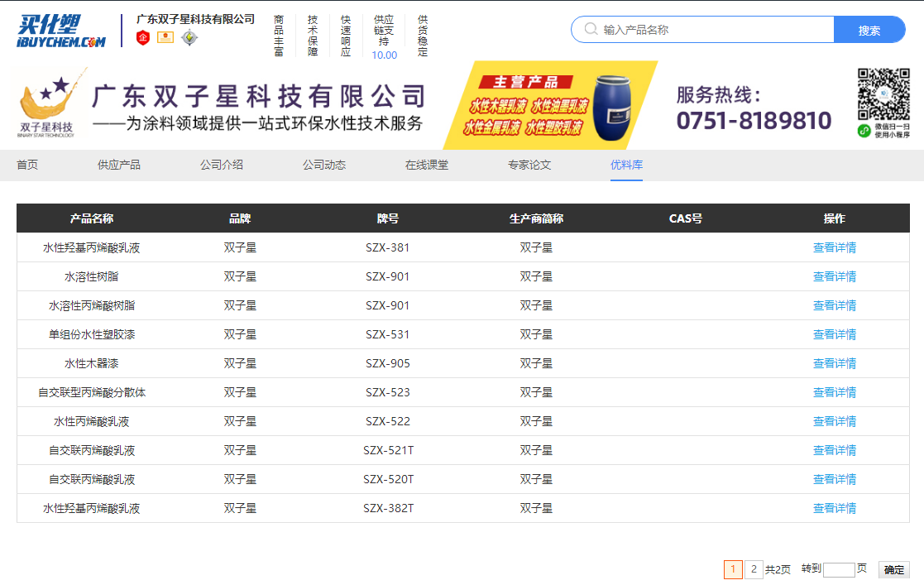Click the 供货稳定 rating label
Screen dimensions: 924x585
point(423,36)
